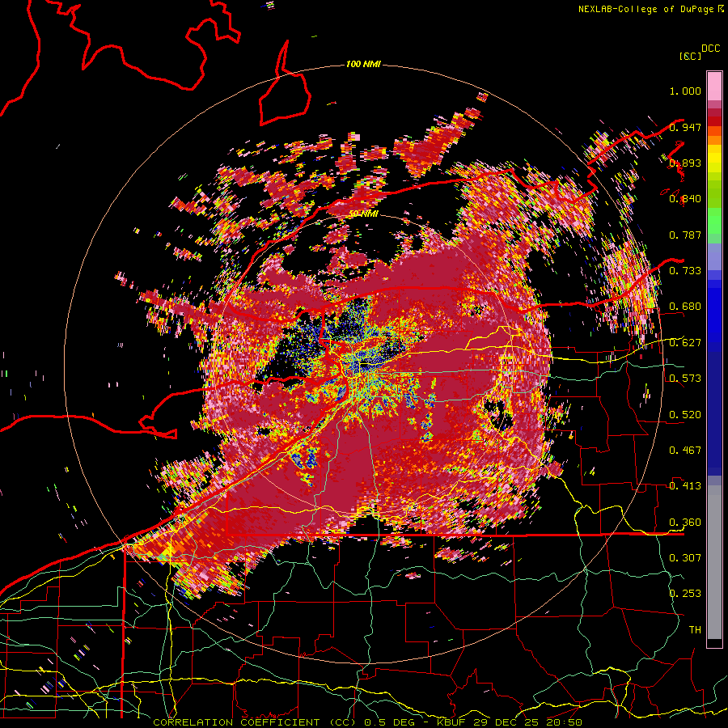This screenshot has height=728, width=728.
Task: Click the 0.573 legend value
Action: click(685, 379)
